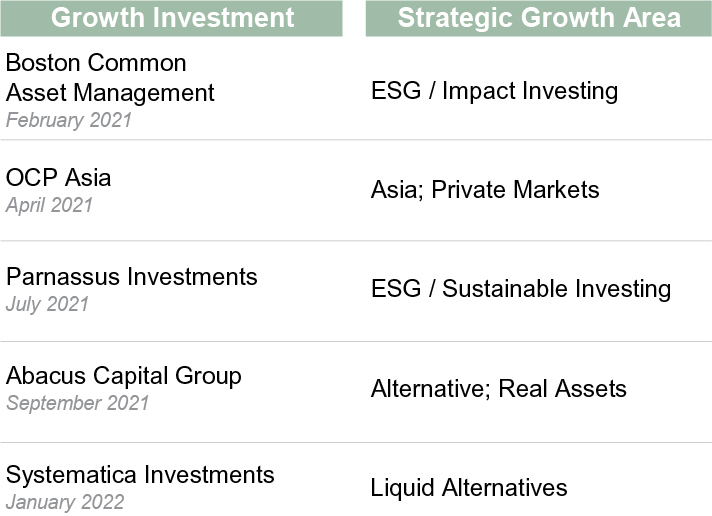Click the September 2021 date
The width and height of the screenshot is (712, 516).
[77, 403]
